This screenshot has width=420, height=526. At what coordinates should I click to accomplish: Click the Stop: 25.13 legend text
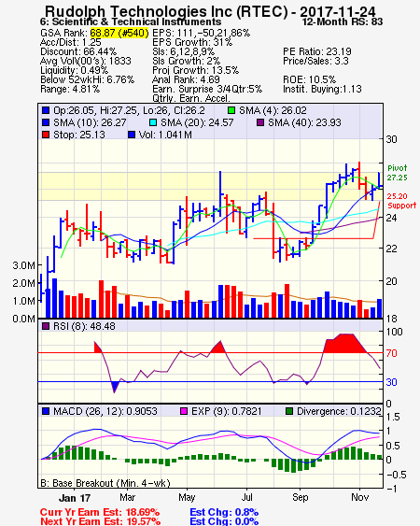(79, 135)
